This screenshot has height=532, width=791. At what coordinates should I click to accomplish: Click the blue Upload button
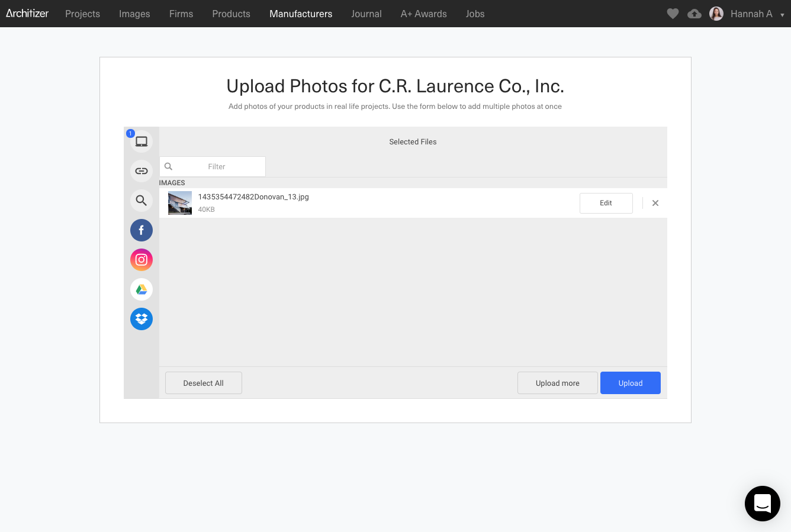click(x=631, y=383)
